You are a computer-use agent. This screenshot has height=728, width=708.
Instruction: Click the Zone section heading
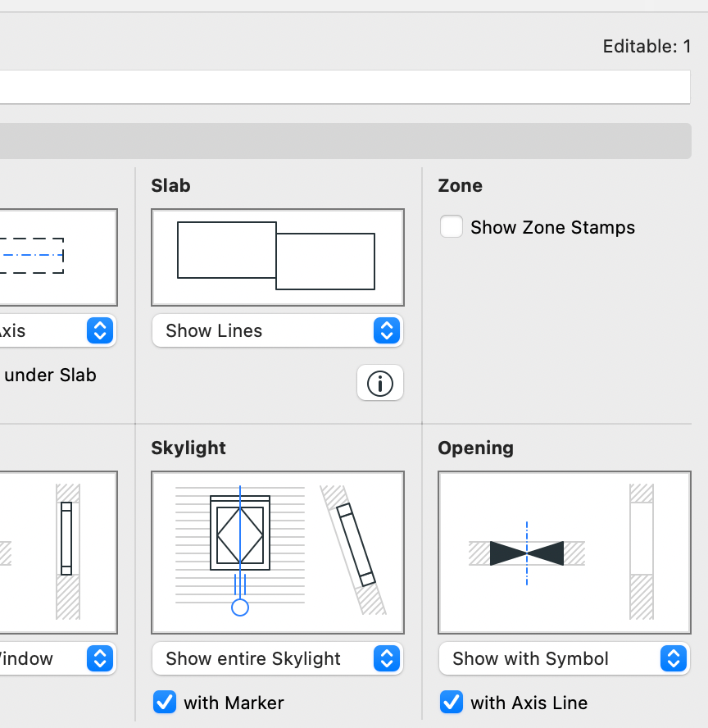click(x=460, y=186)
